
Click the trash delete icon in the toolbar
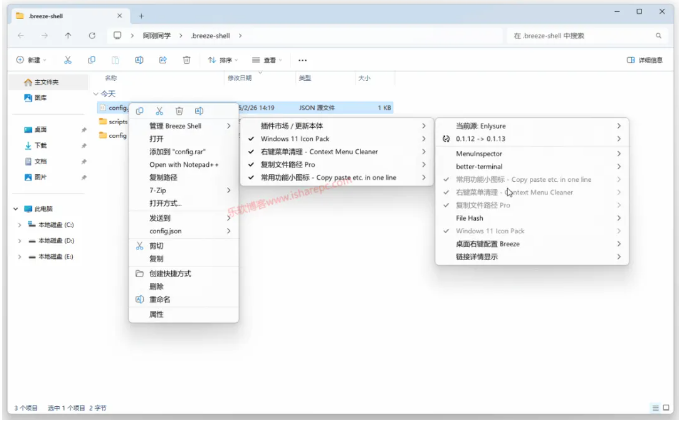(187, 60)
